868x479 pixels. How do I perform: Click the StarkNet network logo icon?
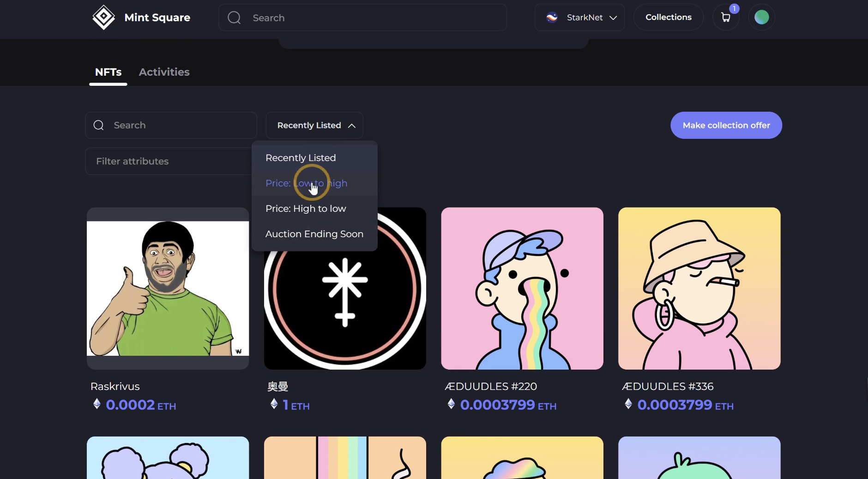[552, 18]
